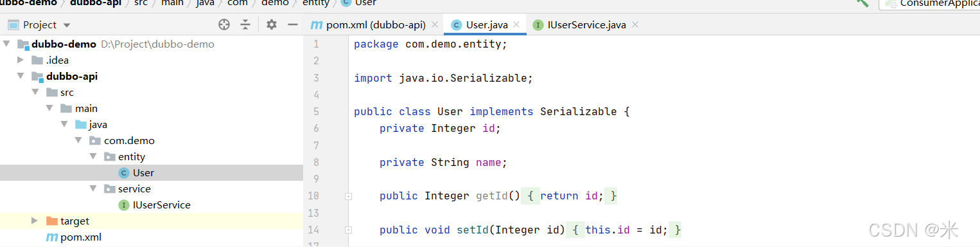Select the main folder row

151,109
